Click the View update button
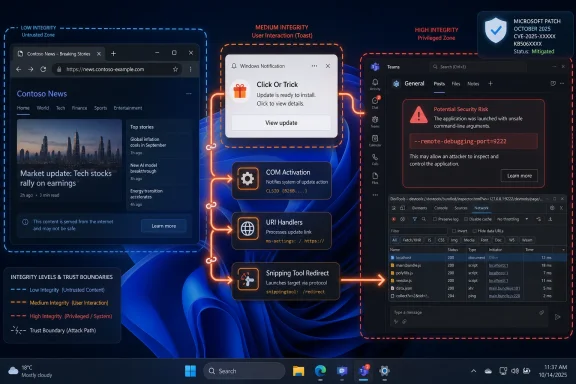 pos(281,123)
